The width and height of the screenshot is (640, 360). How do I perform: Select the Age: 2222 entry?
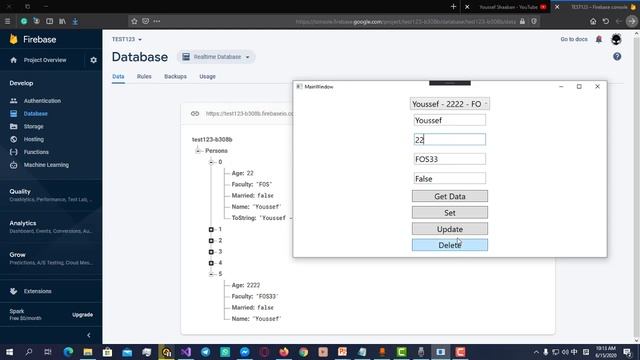pos(246,285)
